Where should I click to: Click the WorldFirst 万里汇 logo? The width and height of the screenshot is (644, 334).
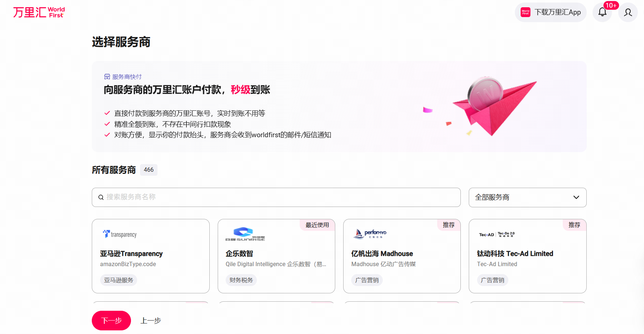click(39, 12)
